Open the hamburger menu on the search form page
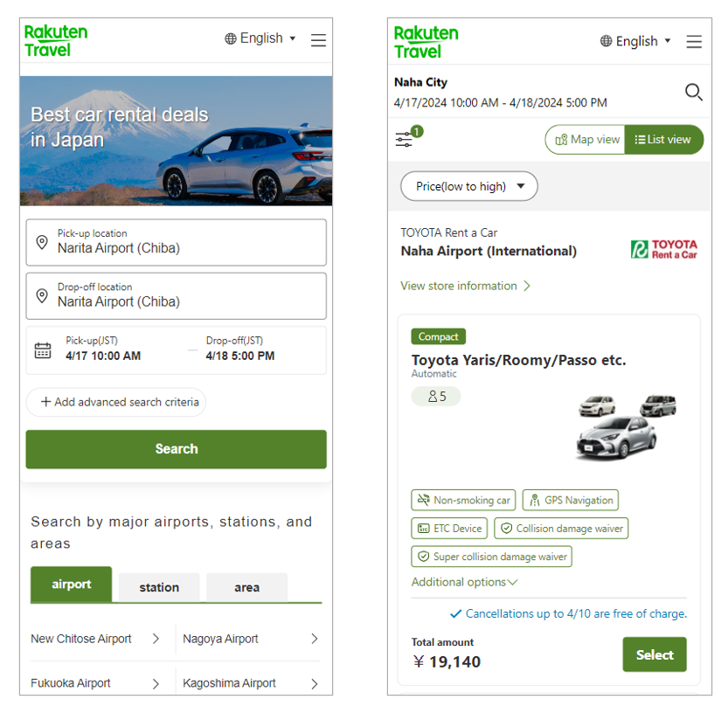This screenshot has width=728, height=713. tap(318, 40)
